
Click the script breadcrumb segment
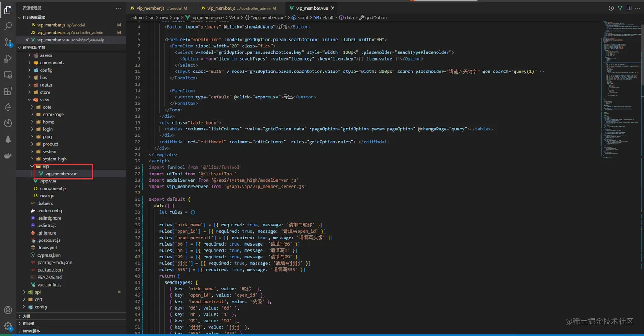[x=300, y=17]
